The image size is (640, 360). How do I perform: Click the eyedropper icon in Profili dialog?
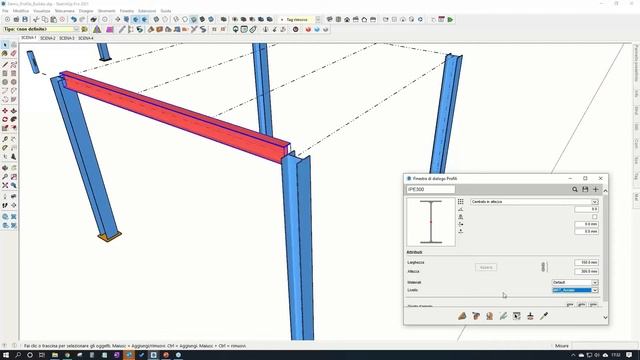544,316
